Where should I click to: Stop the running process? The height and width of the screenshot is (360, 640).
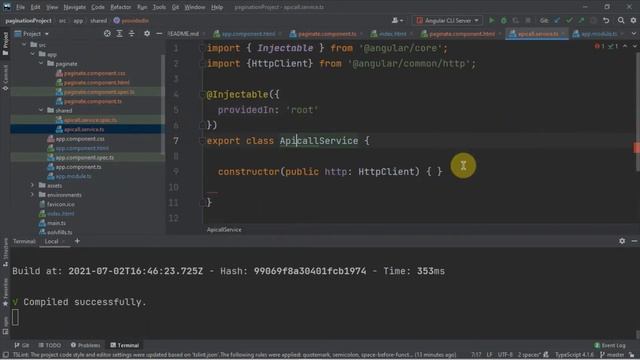pos(528,20)
